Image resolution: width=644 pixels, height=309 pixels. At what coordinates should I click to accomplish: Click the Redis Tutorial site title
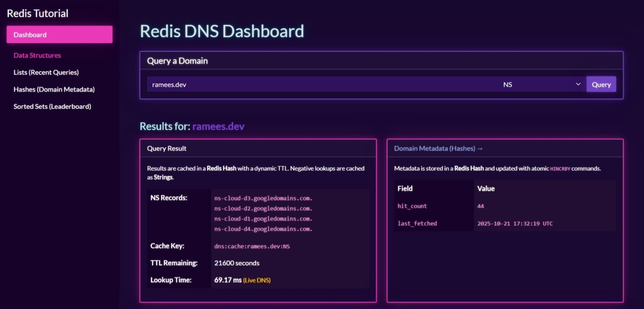[37, 13]
